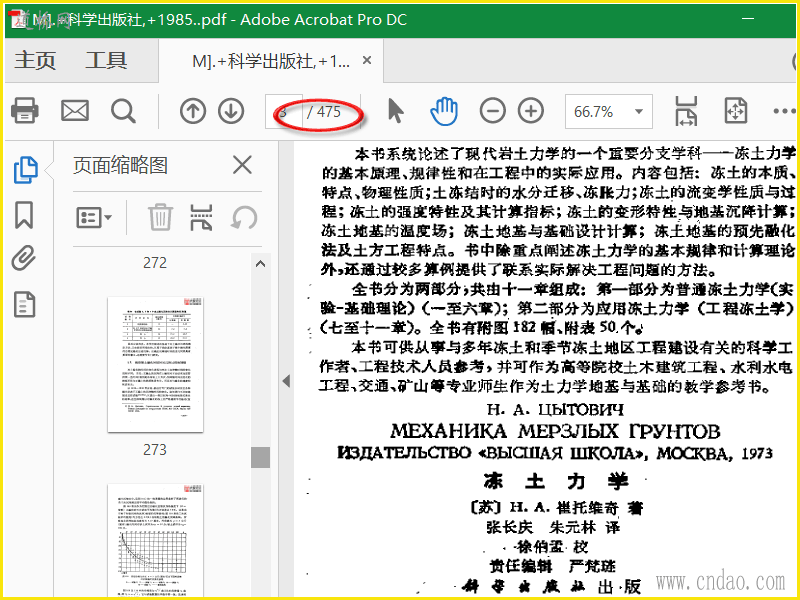Click thumbnail label 273
This screenshot has width=800, height=600.
[155, 450]
